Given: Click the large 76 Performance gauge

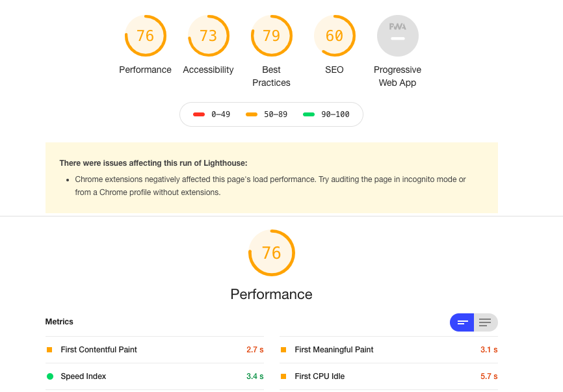Looking at the screenshot, I should [x=271, y=253].
